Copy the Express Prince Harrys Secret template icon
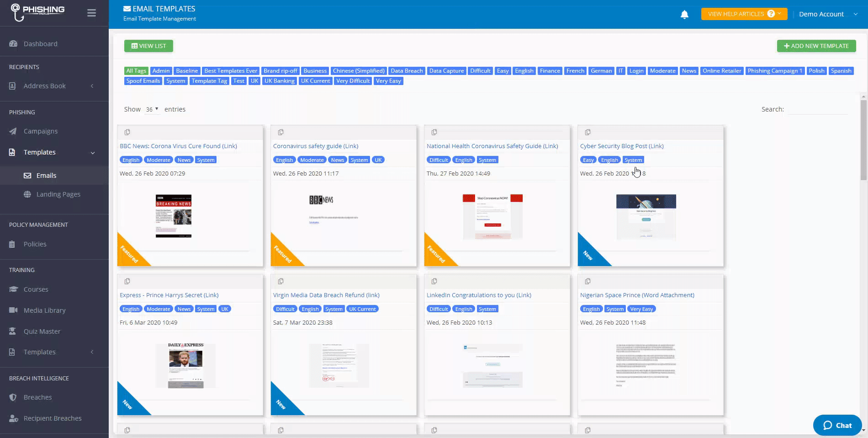 [x=127, y=281]
